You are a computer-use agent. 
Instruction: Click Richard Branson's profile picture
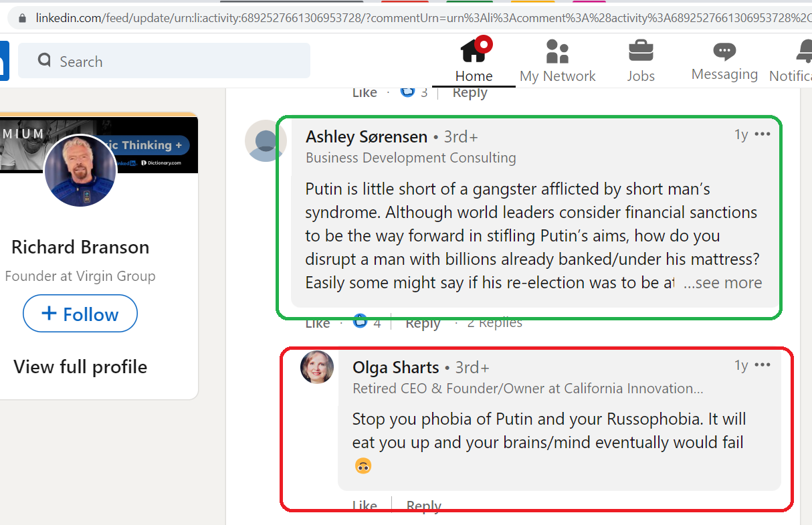tap(80, 171)
